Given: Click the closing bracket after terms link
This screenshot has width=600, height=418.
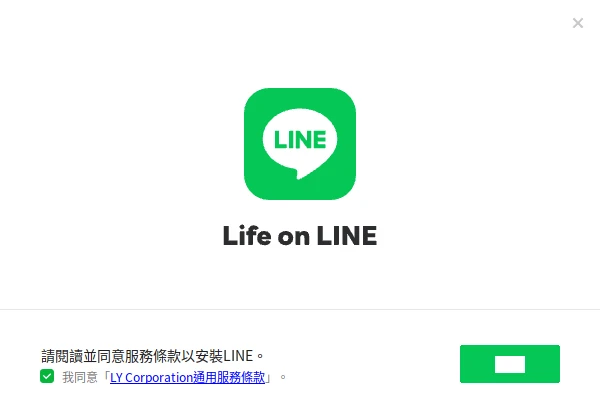Looking at the screenshot, I should (269, 377).
